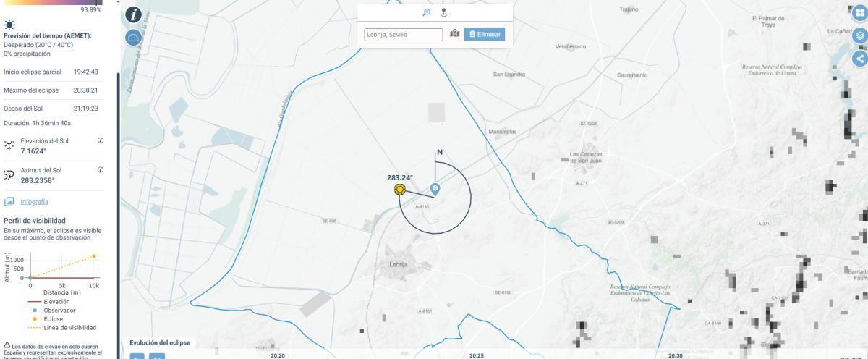The height and width of the screenshot is (359, 868).
Task: Click the 20:30 mark on eclipse timeline
Action: pyautogui.click(x=675, y=355)
